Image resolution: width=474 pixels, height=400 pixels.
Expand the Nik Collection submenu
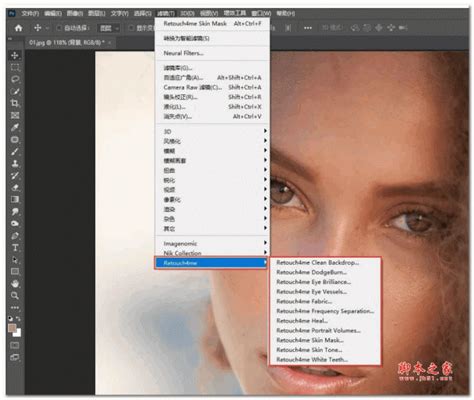pos(213,253)
